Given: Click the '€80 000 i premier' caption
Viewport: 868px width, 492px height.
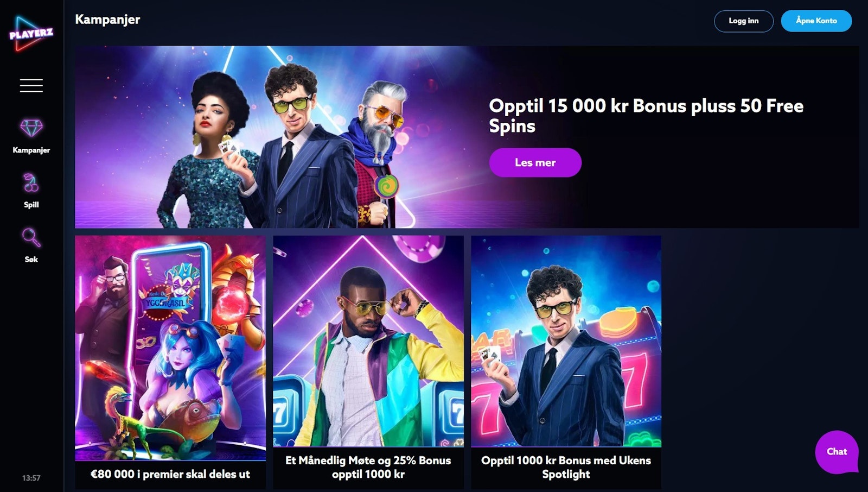Looking at the screenshot, I should [170, 474].
